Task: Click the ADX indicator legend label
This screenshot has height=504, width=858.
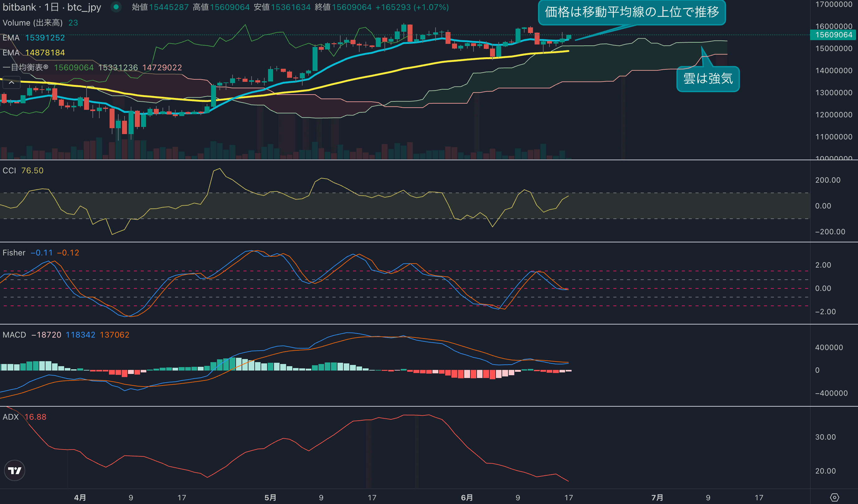Action: 11,417
